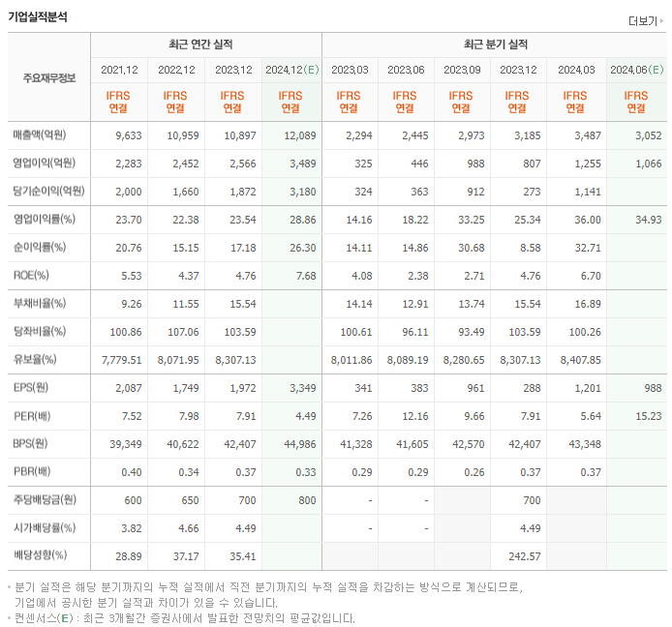Click the 기업실적분석 heading
The width and height of the screenshot is (672, 627).
(x=38, y=16)
